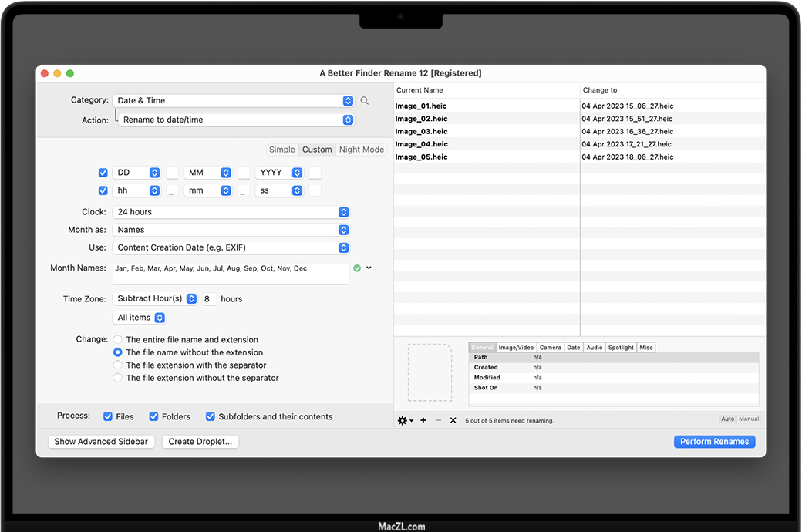
Task: Open the gear actions menu
Action: tap(404, 420)
